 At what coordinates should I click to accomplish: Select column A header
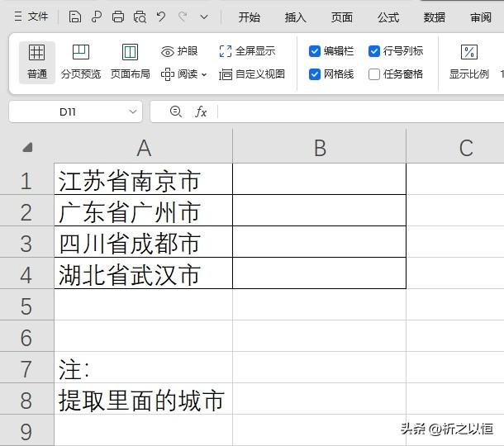pyautogui.click(x=144, y=149)
